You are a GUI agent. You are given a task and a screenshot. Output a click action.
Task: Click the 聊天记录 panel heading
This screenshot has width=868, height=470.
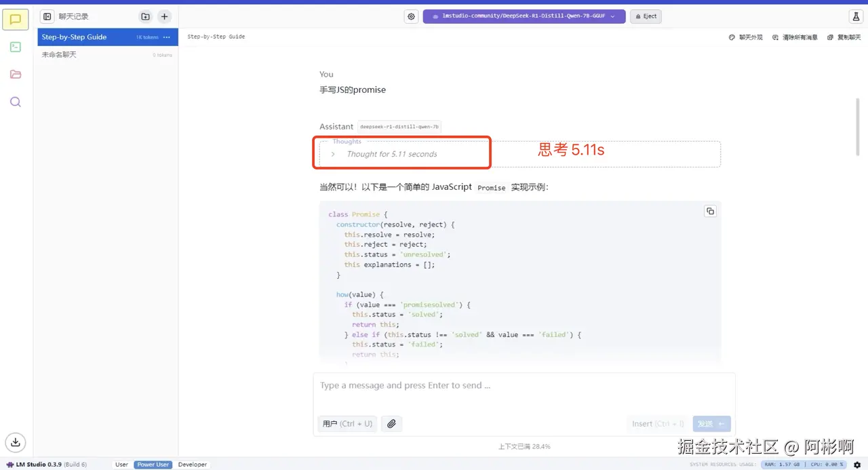73,16
